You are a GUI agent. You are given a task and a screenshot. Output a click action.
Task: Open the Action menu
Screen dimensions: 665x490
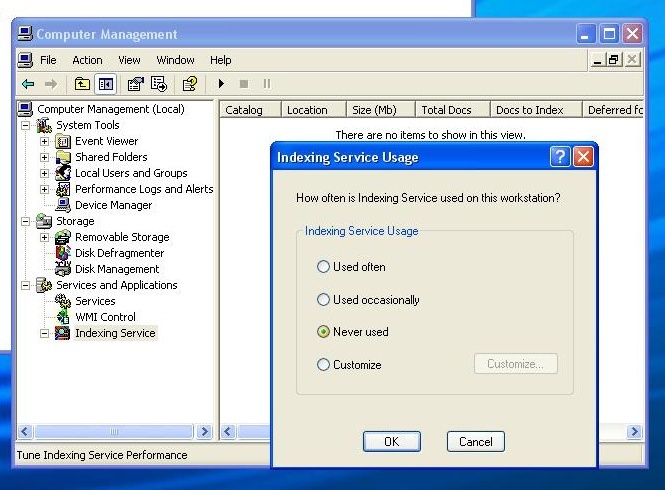coord(87,60)
